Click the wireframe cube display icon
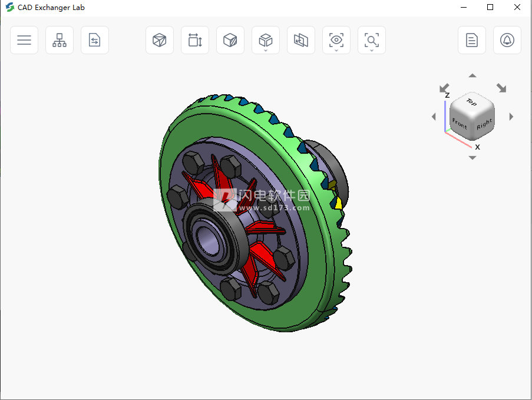 (x=160, y=40)
